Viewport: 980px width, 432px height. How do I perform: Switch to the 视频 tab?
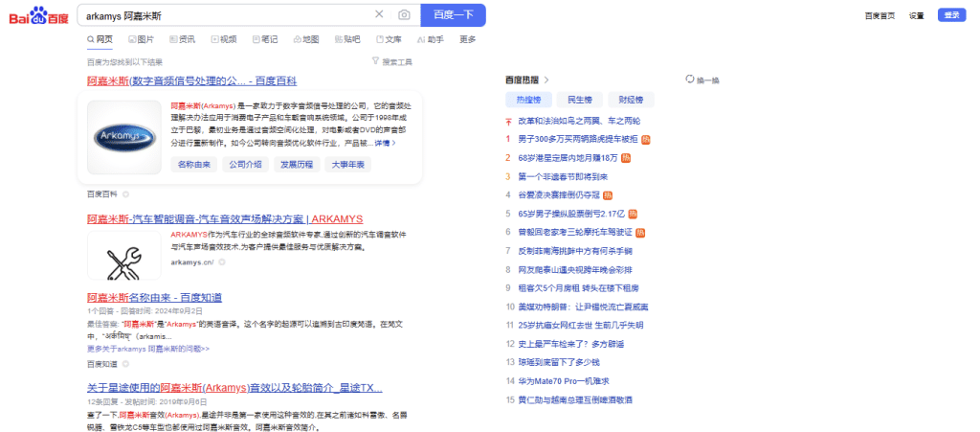[224, 39]
